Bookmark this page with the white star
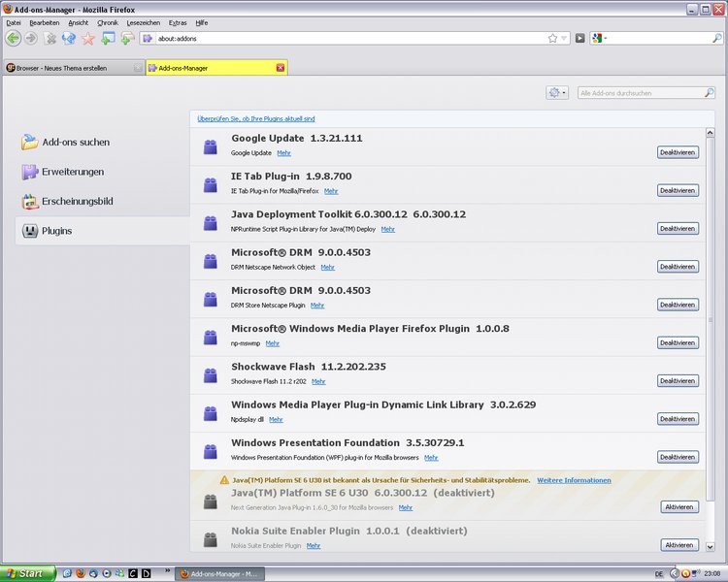The image size is (728, 582). 552,39
